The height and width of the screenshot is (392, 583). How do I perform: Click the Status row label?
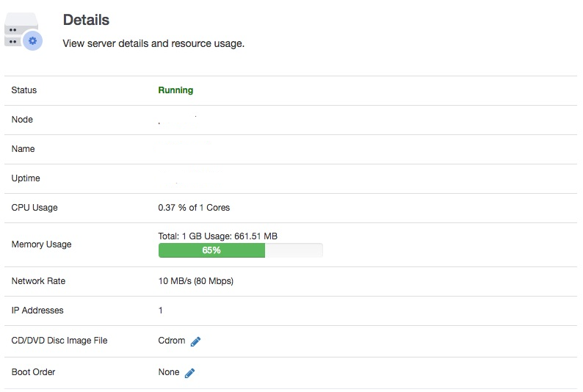click(24, 90)
